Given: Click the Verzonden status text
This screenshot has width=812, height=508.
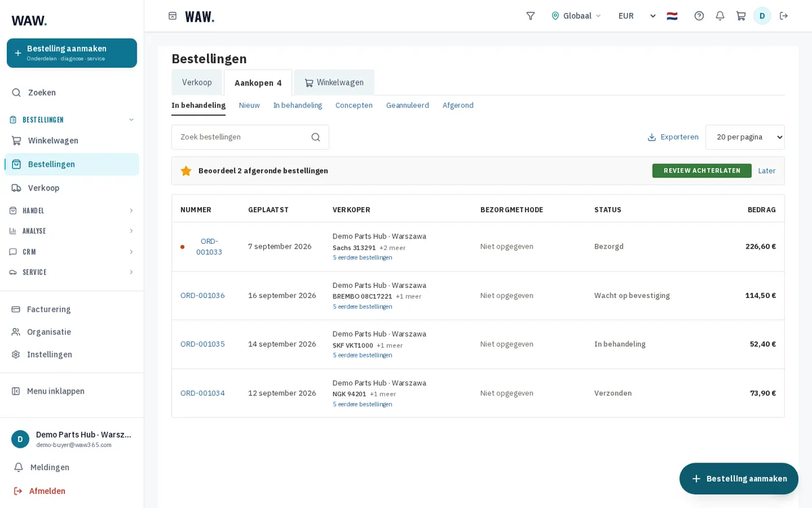Looking at the screenshot, I should coord(613,393).
